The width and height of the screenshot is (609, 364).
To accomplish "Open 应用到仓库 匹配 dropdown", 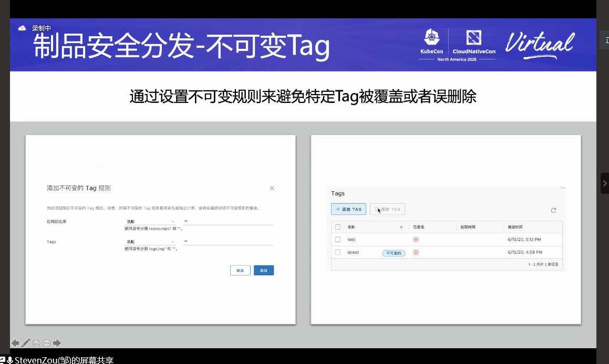I will pos(150,221).
